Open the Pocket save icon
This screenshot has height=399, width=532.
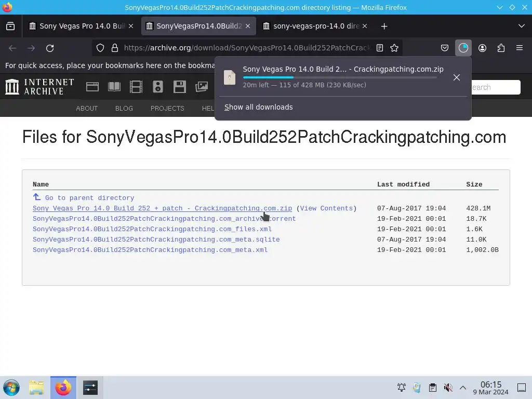tap(445, 48)
